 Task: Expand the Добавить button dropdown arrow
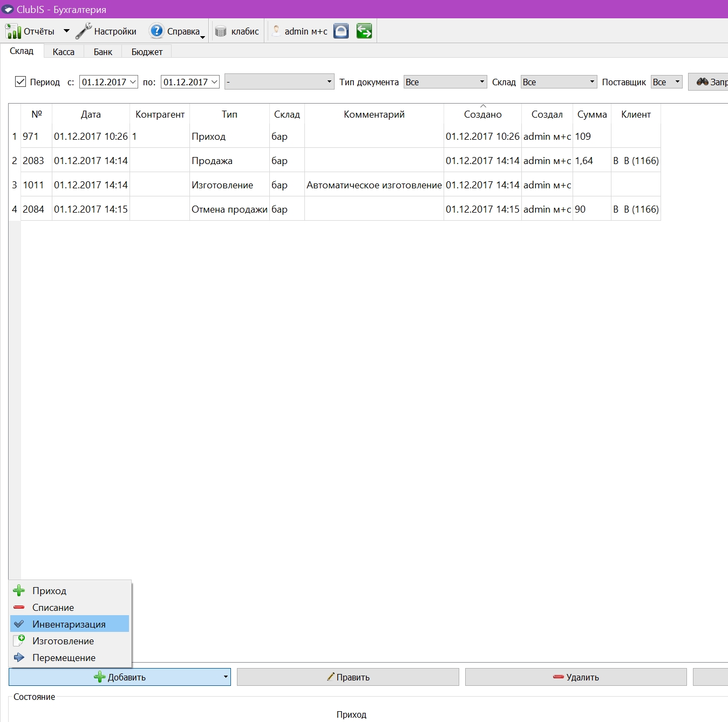pyautogui.click(x=226, y=677)
